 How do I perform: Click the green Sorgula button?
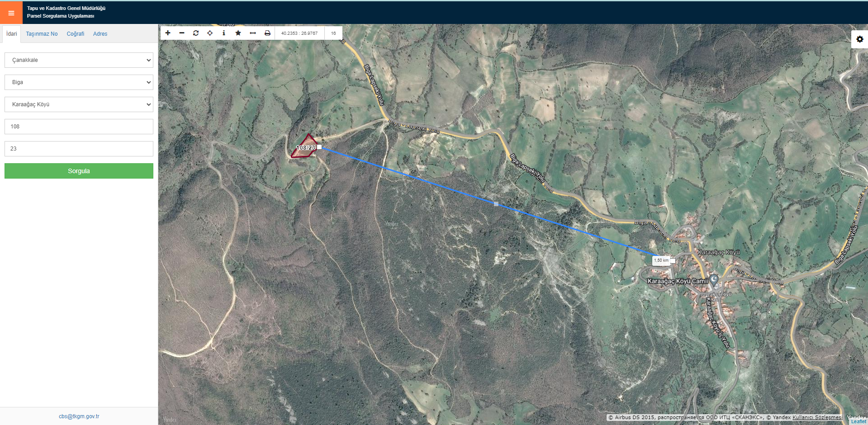coord(79,171)
